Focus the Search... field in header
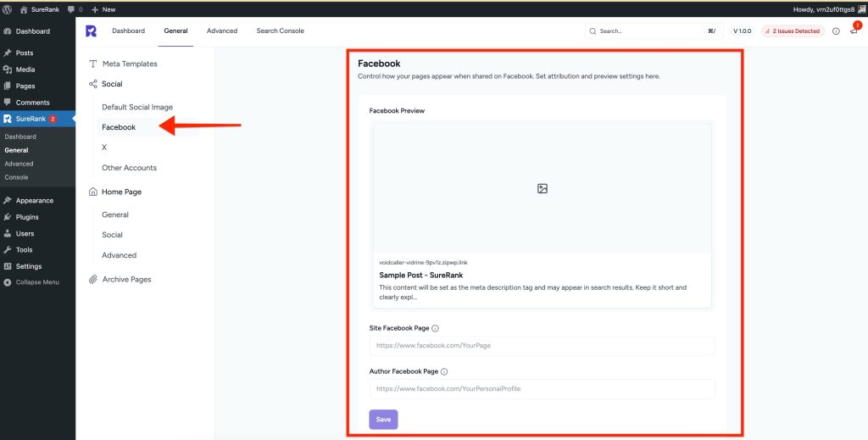This screenshot has height=440, width=868. pos(654,31)
